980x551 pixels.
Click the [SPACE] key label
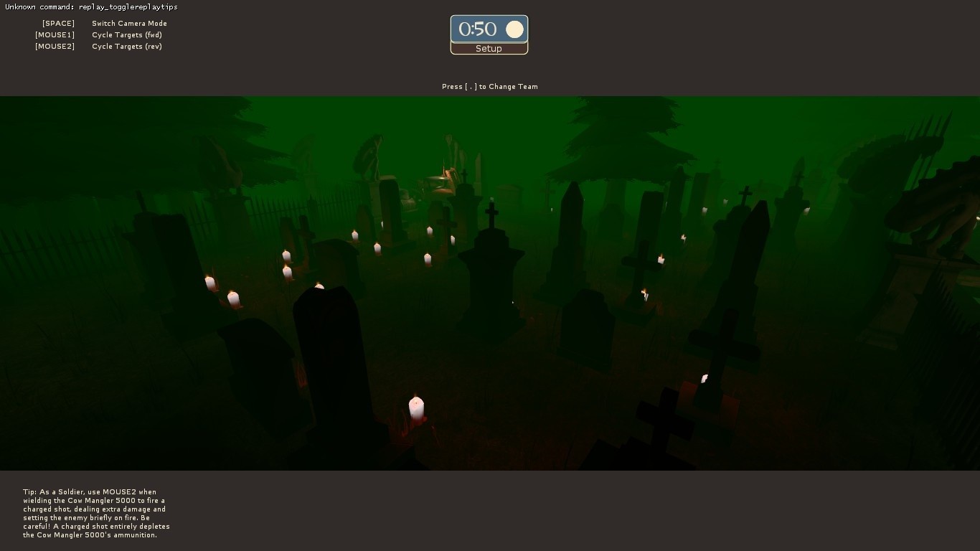[58, 24]
